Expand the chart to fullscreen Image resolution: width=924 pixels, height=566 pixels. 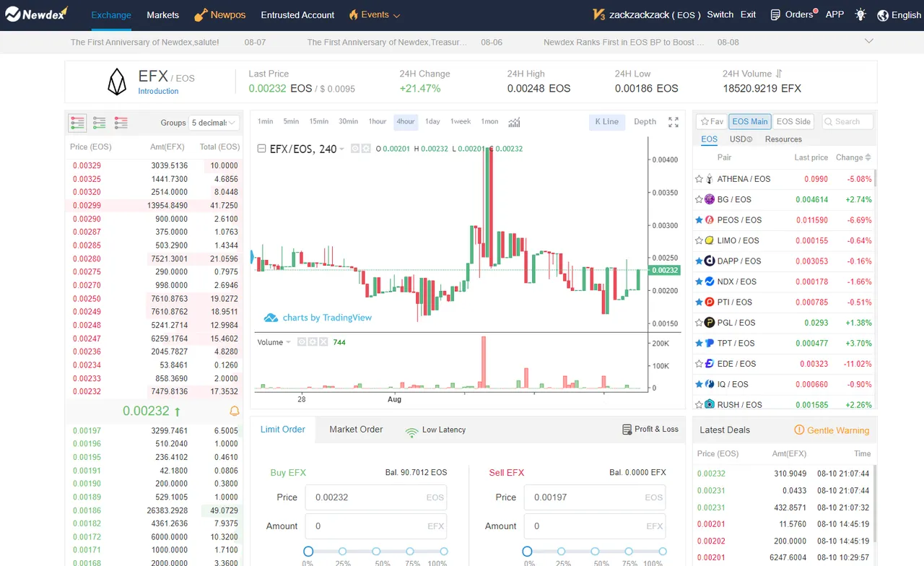(674, 122)
